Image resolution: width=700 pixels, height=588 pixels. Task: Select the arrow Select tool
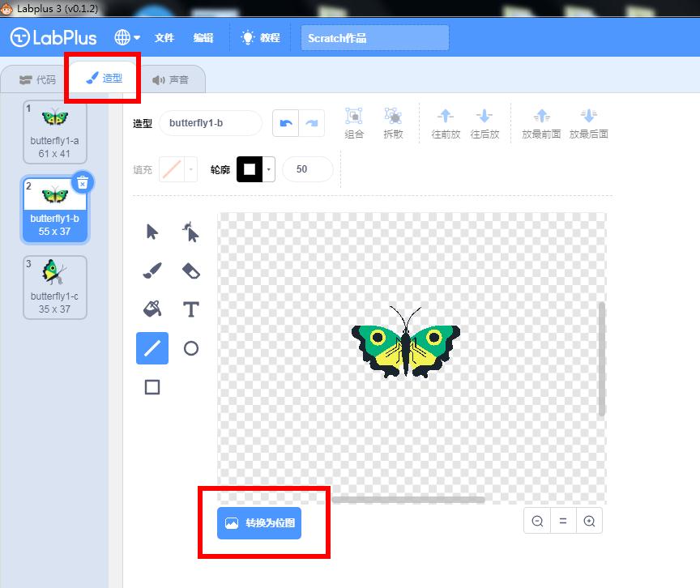(152, 232)
